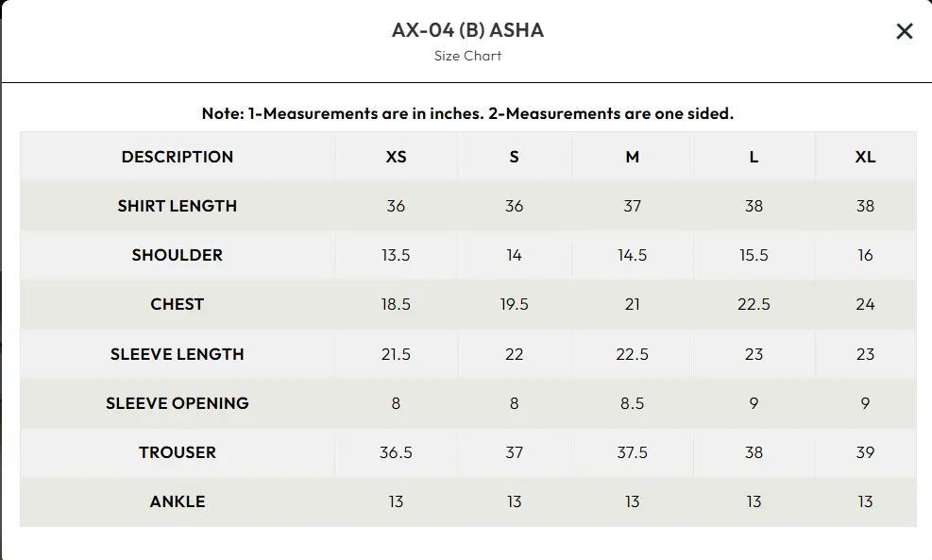Click the SLEEVE OPENING row label
This screenshot has height=560, width=932.
(x=178, y=403)
